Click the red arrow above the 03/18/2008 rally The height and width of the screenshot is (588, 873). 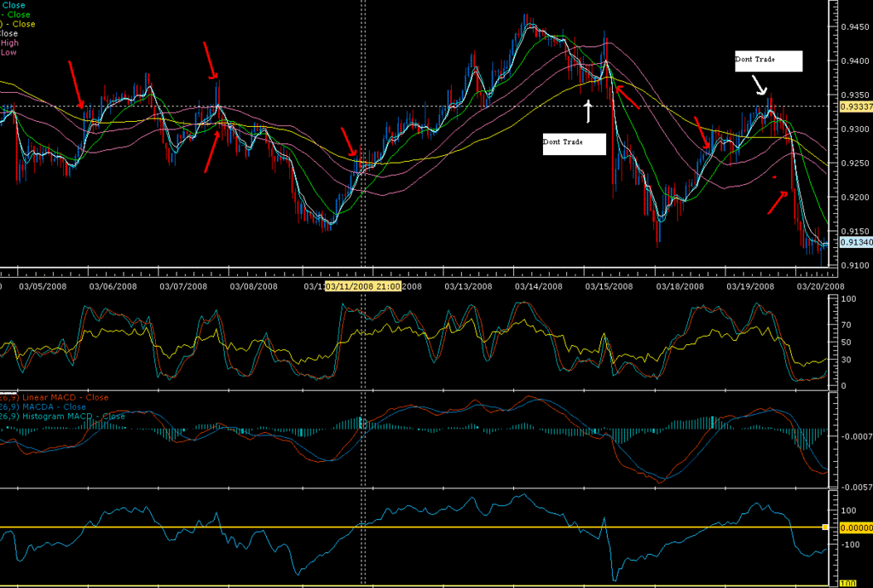pos(701,132)
